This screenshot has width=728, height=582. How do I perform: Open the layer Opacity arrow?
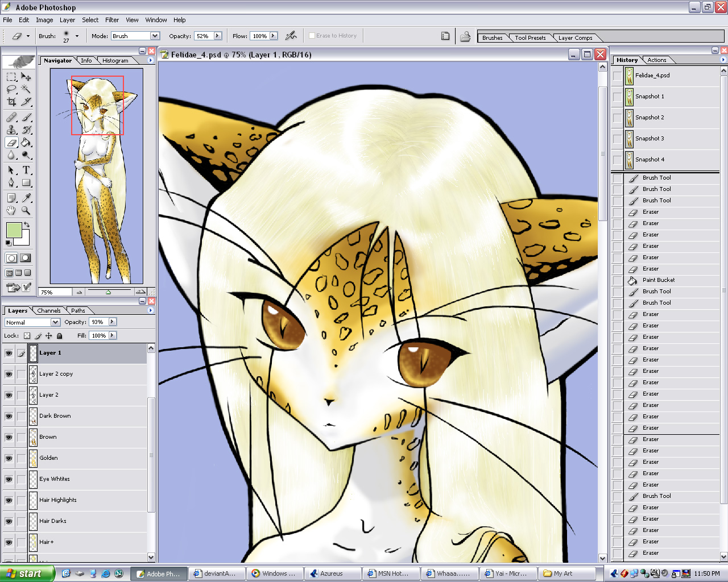click(112, 322)
